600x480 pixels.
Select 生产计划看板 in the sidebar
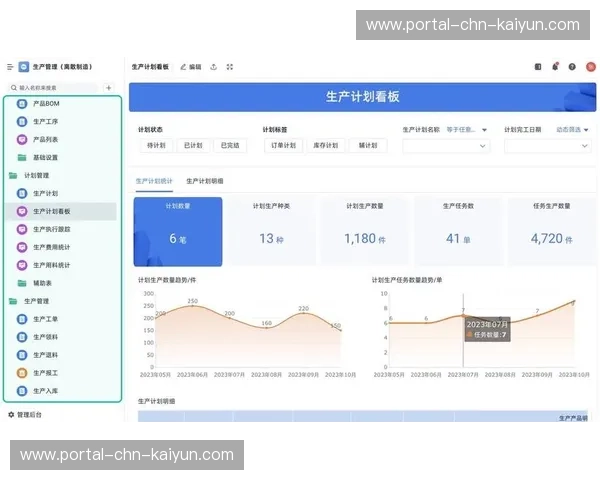61,211
